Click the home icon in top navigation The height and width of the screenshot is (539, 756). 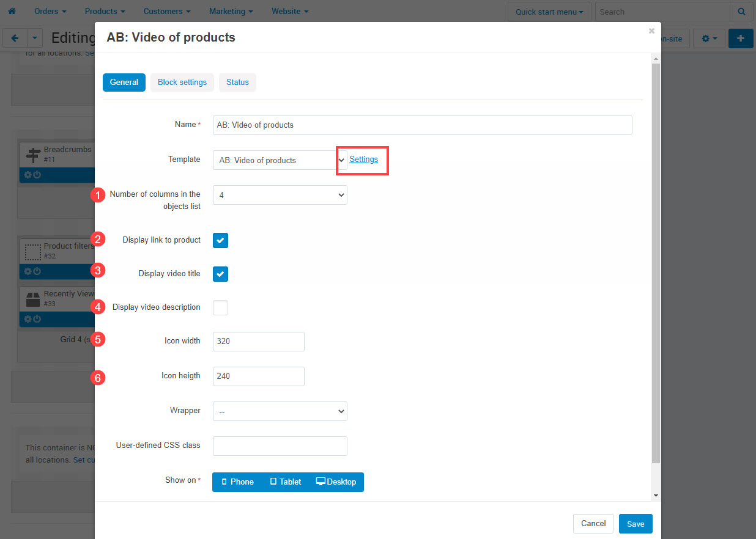(11, 11)
